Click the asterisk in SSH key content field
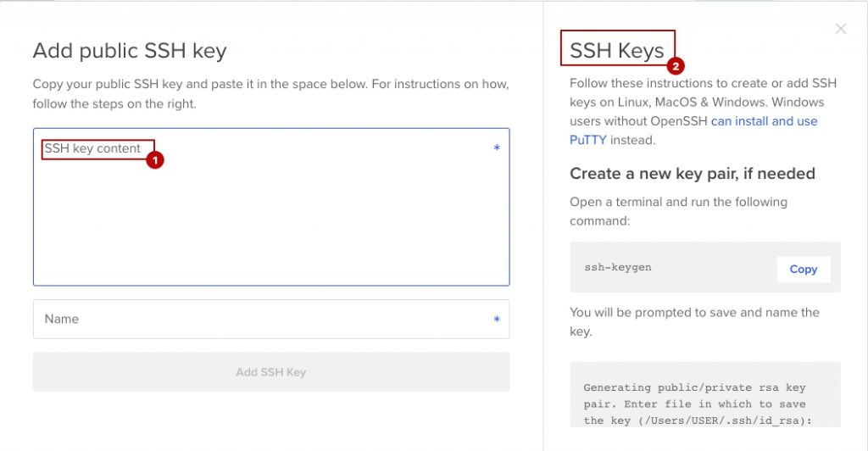Image resolution: width=868 pixels, height=451 pixels. pos(497,148)
